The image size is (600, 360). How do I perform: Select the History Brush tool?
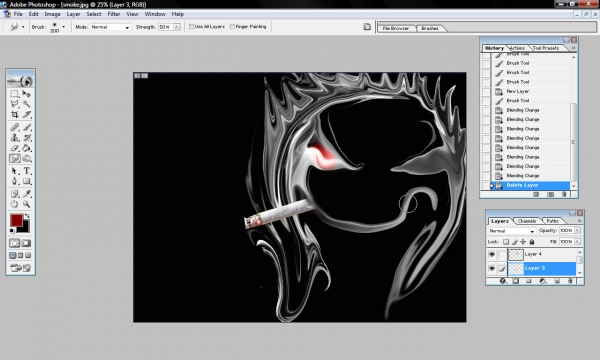pos(26,138)
